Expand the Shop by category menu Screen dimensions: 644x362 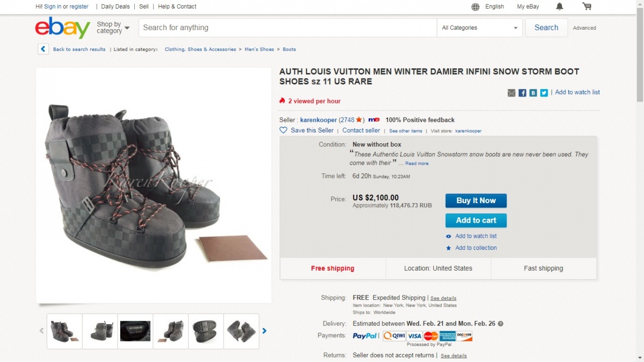[113, 28]
